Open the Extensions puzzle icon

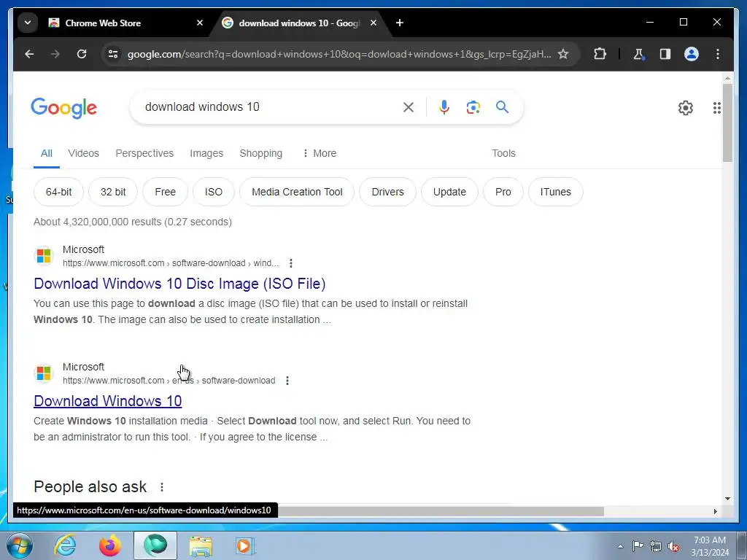[600, 54]
